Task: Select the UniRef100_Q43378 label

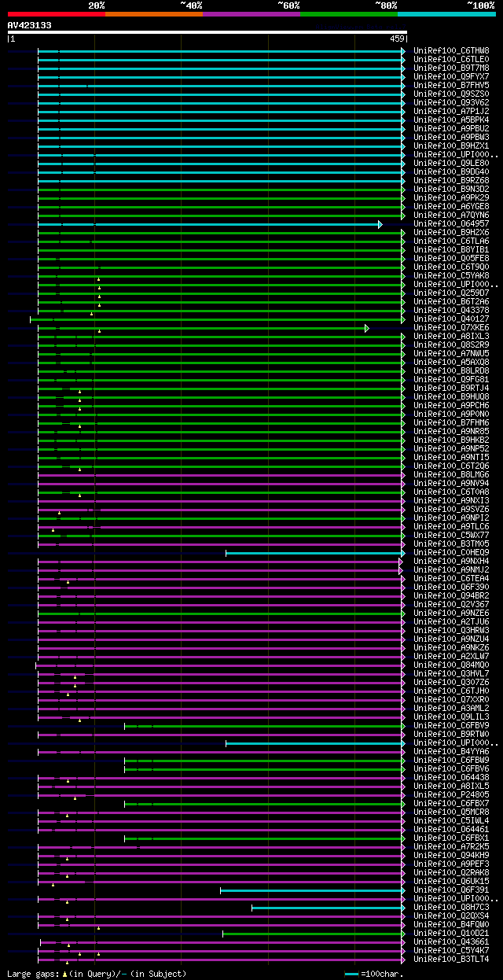Action: coord(451,310)
